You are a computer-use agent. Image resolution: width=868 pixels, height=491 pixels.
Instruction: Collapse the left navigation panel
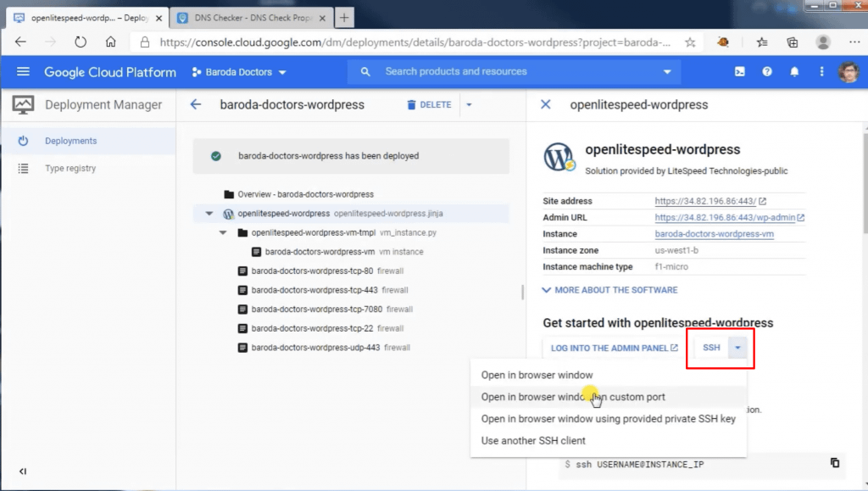coord(23,471)
